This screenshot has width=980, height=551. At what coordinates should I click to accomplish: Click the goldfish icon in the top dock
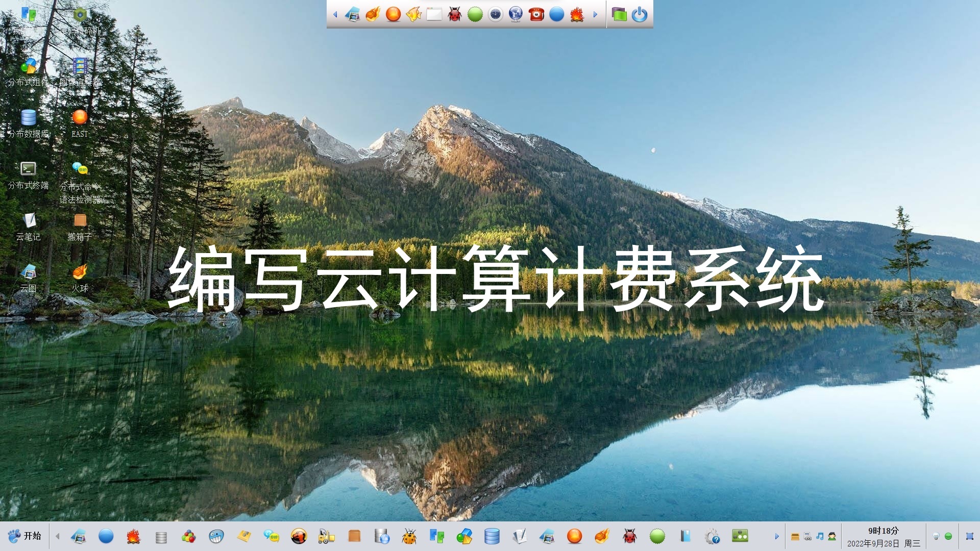click(413, 15)
